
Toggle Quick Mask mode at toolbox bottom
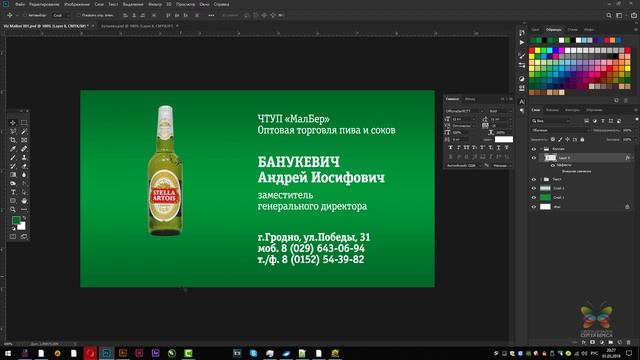[13, 236]
